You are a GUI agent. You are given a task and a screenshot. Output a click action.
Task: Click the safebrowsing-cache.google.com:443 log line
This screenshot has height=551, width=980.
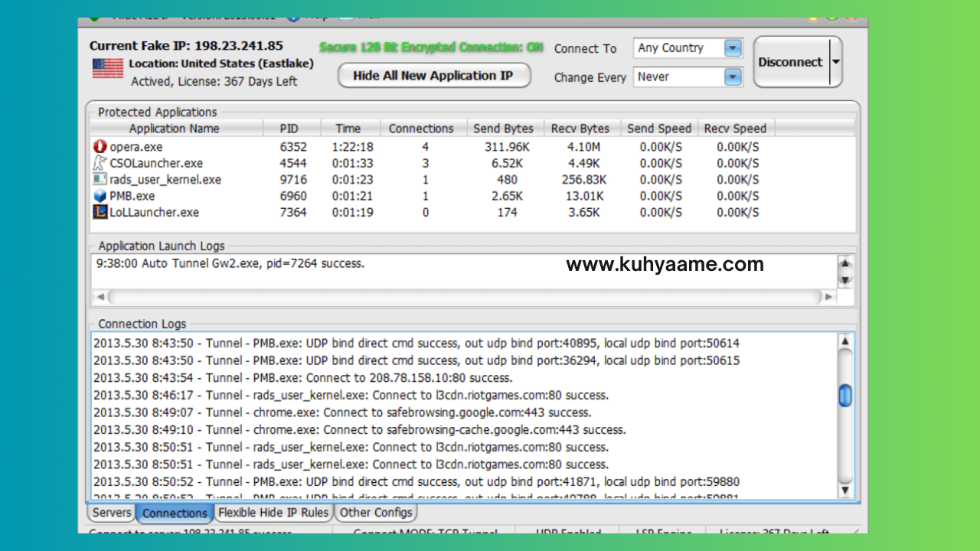click(360, 430)
